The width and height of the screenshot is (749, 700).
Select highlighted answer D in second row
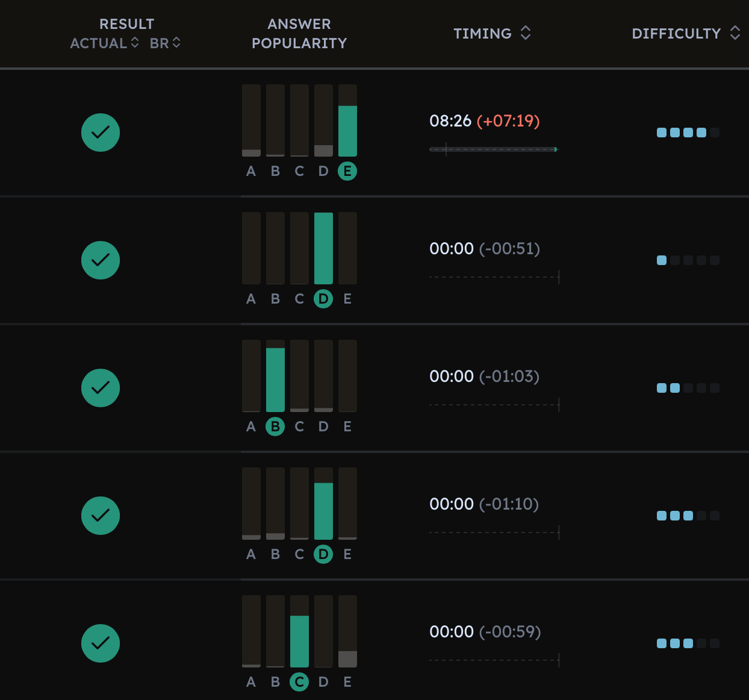[x=323, y=299]
